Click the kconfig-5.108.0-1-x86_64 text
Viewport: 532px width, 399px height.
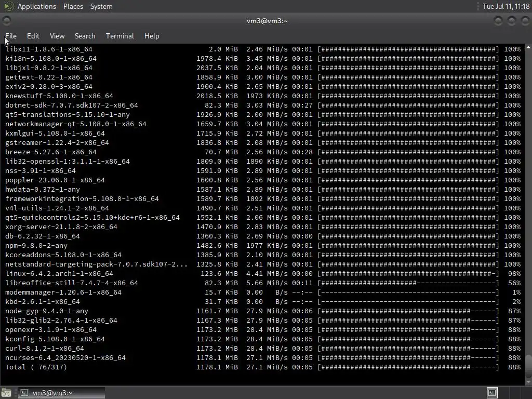[55, 339]
